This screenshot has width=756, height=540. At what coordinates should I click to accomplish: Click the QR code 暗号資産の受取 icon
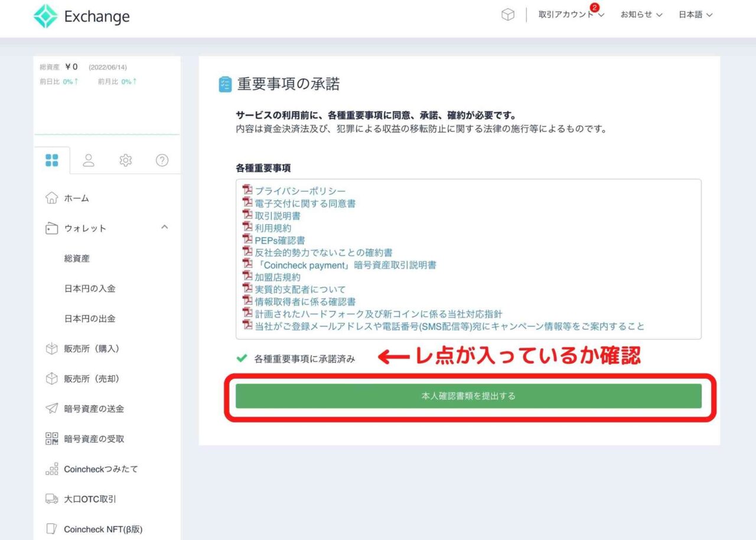(52, 439)
